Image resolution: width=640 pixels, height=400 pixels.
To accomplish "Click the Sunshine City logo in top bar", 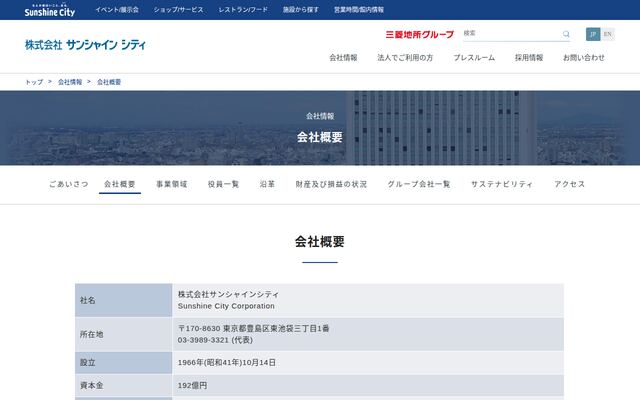I will point(50,10).
